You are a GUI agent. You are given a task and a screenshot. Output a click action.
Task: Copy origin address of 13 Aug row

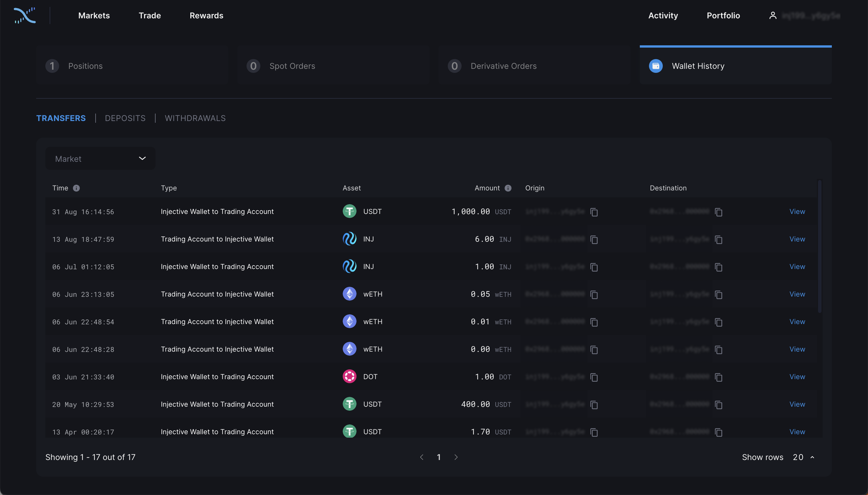coord(594,240)
